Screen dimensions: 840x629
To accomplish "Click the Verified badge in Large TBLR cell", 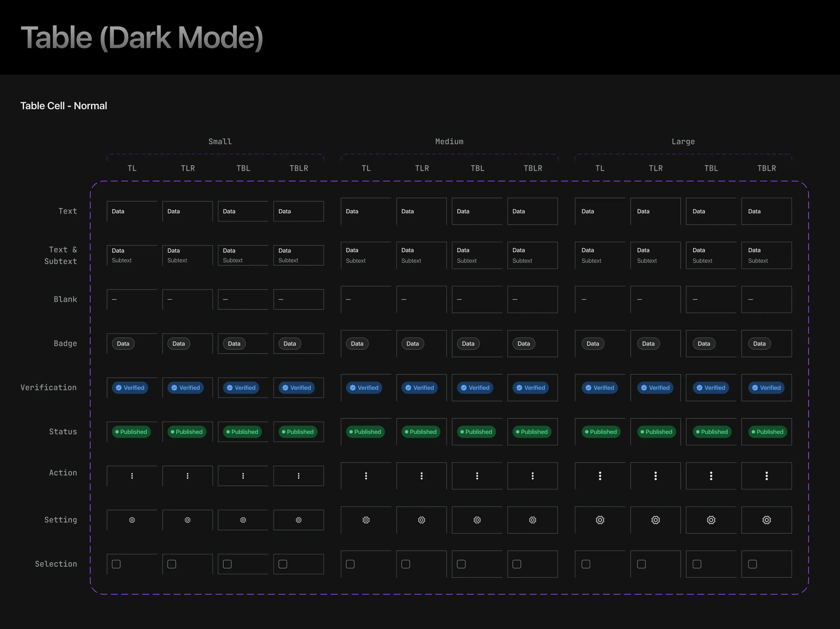I will pyautogui.click(x=766, y=388).
